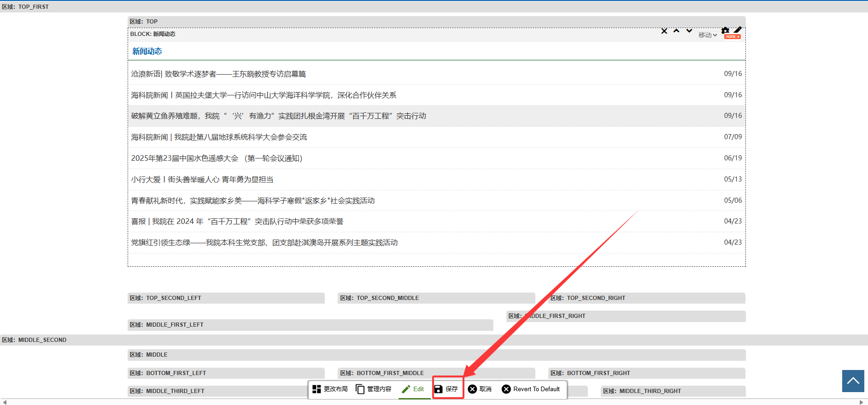
Task: Open the 沧浪新语 王东晓教授专访 news item
Action: coord(218,74)
